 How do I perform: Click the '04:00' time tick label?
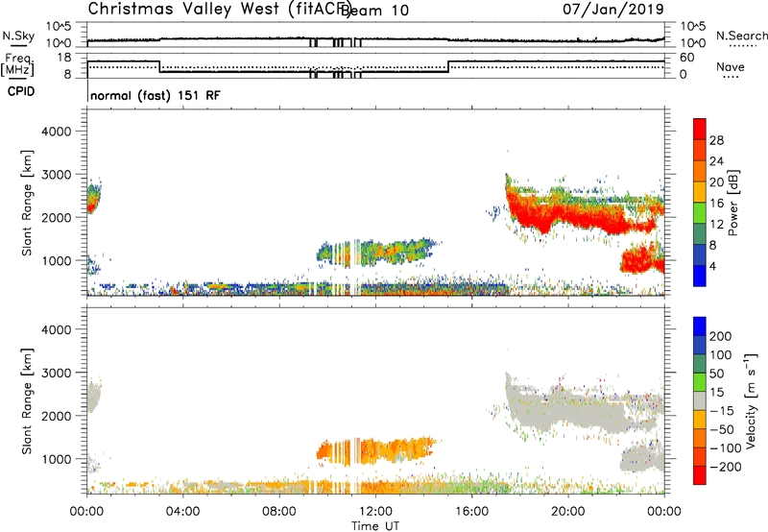click(183, 512)
